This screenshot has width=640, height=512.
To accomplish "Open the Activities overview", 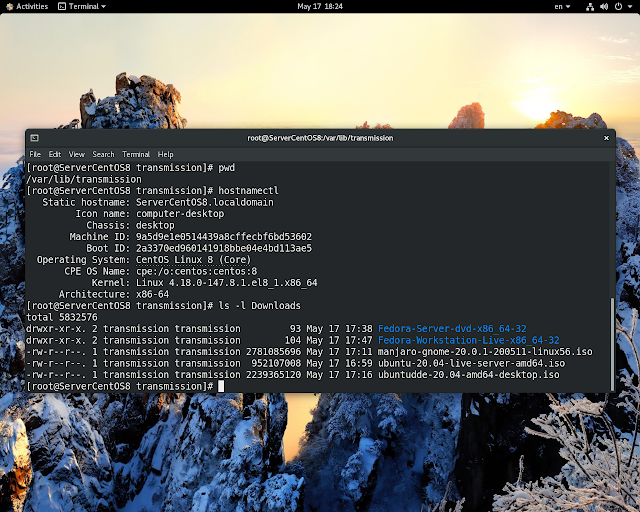I will pyautogui.click(x=27, y=6).
